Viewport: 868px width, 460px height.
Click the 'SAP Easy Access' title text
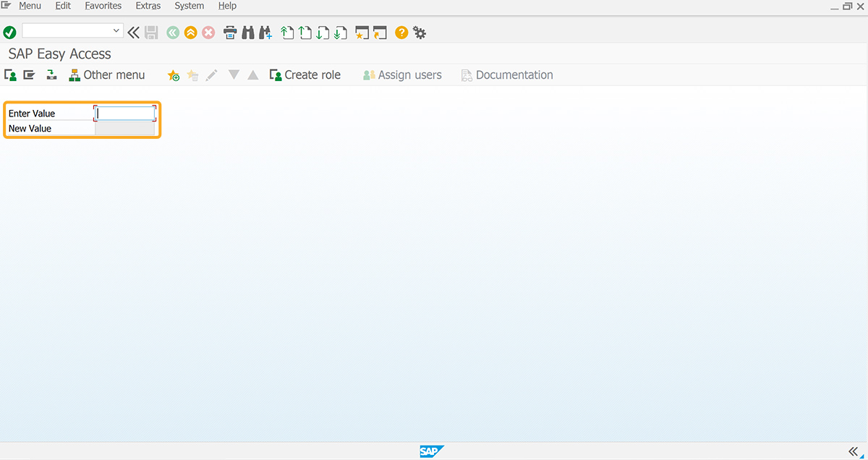[x=60, y=54]
